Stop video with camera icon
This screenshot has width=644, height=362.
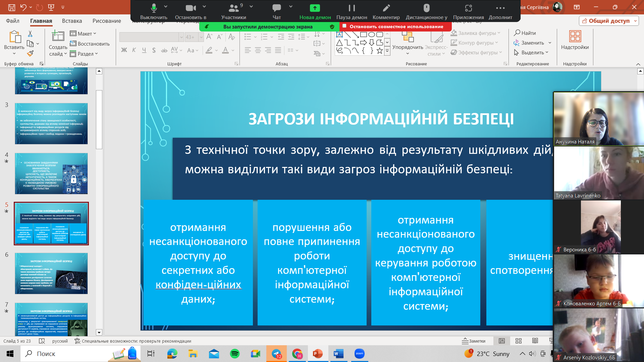click(191, 8)
